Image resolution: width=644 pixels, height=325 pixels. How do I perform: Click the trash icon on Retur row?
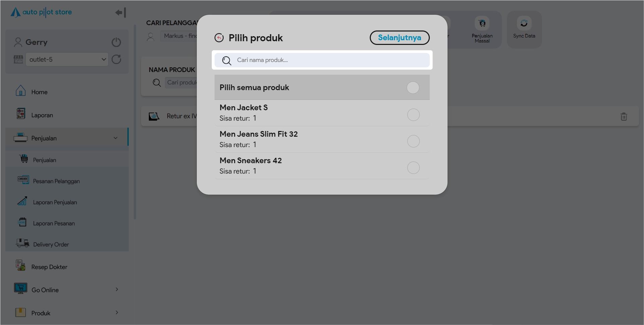[x=624, y=117]
